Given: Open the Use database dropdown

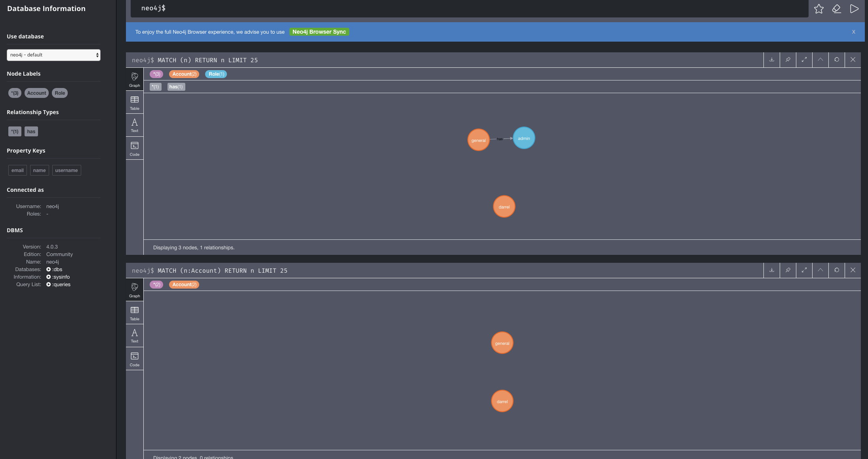Looking at the screenshot, I should [x=53, y=55].
